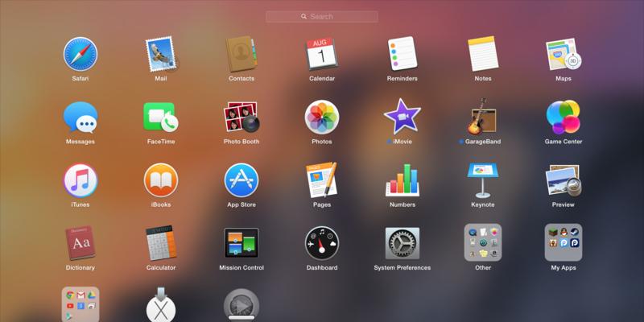Image resolution: width=644 pixels, height=322 pixels.
Task: Click the "Game Center" label
Action: click(563, 142)
